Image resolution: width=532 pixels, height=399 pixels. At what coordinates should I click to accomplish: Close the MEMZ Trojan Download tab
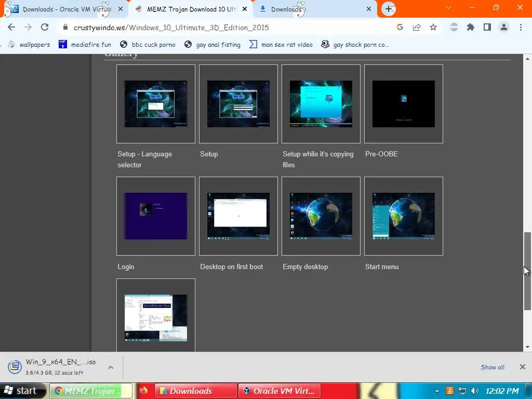[x=245, y=9]
